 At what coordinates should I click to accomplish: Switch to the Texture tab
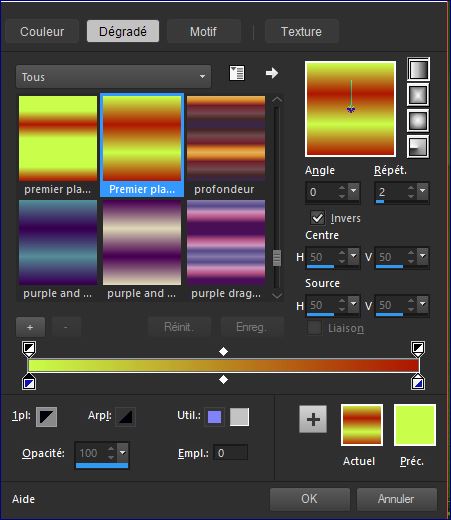pyautogui.click(x=301, y=32)
